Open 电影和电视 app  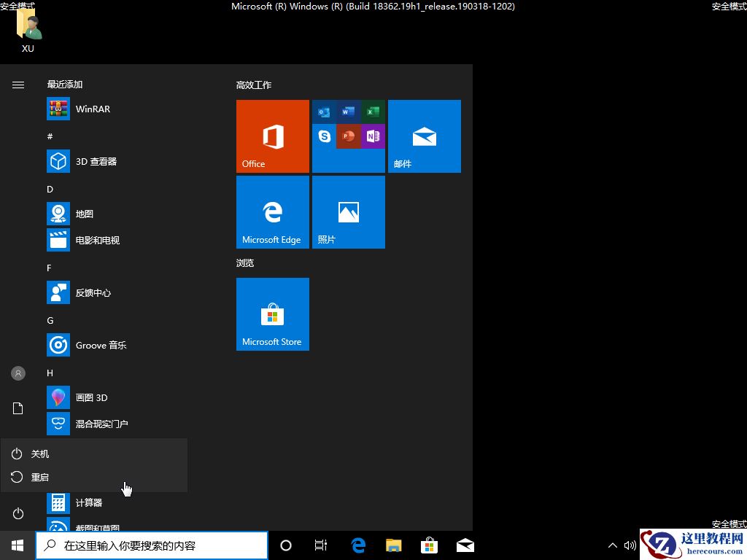pyautogui.click(x=97, y=241)
